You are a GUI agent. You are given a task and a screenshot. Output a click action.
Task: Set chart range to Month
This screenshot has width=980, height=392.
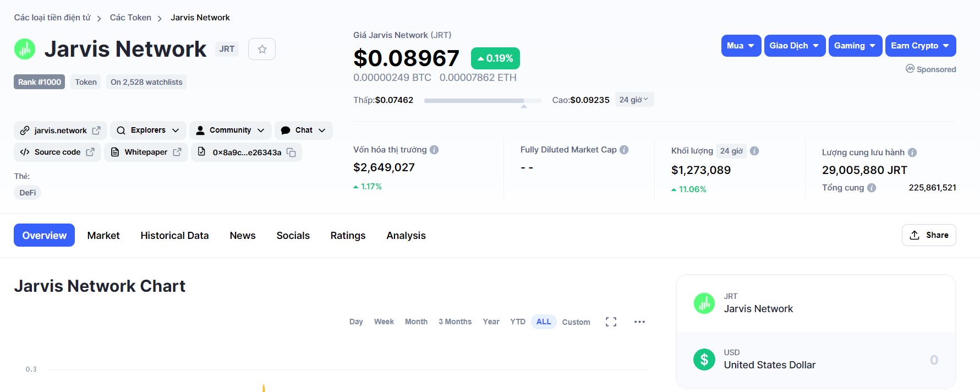click(416, 322)
